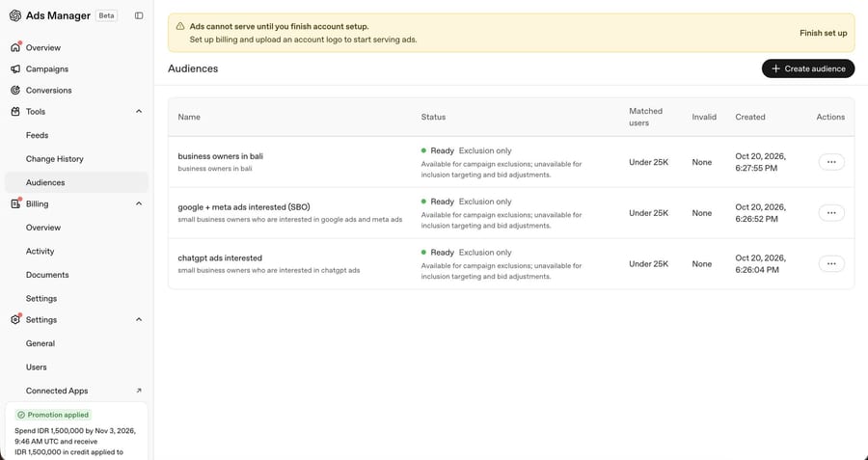Collapse the Tools section chevron
Viewport: 868px width, 460px height.
138,111
